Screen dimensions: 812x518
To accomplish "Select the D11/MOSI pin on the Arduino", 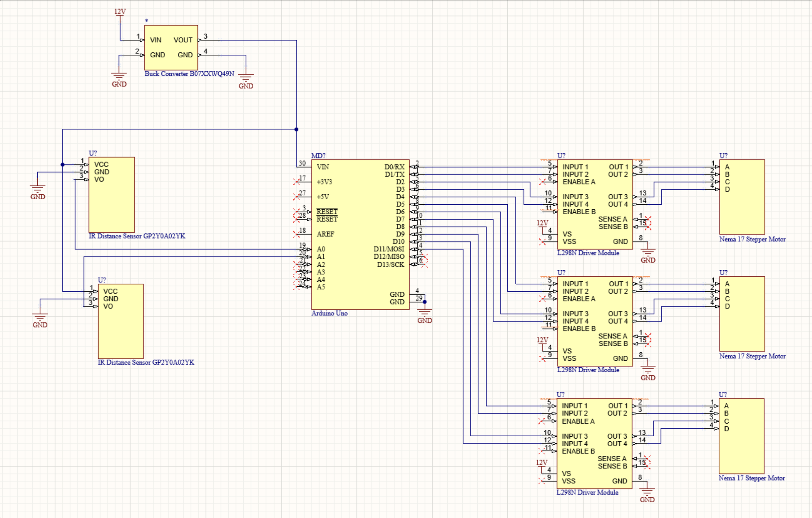I will click(389, 249).
